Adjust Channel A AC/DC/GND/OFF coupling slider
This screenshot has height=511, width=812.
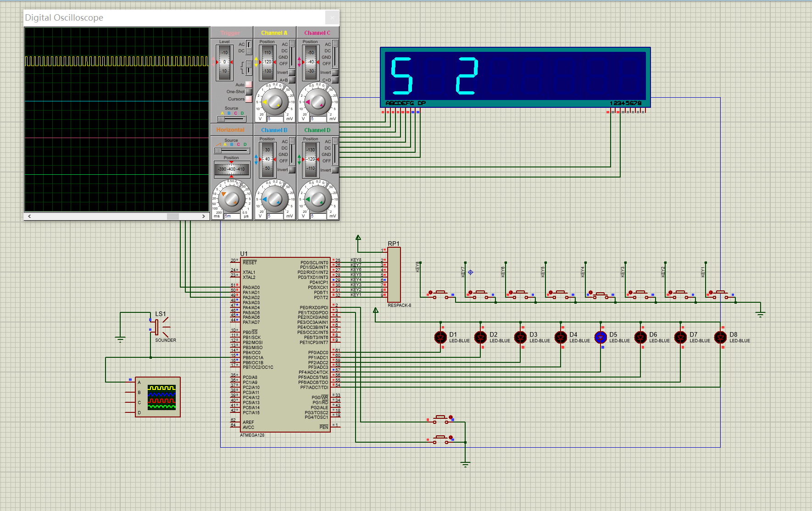point(292,54)
